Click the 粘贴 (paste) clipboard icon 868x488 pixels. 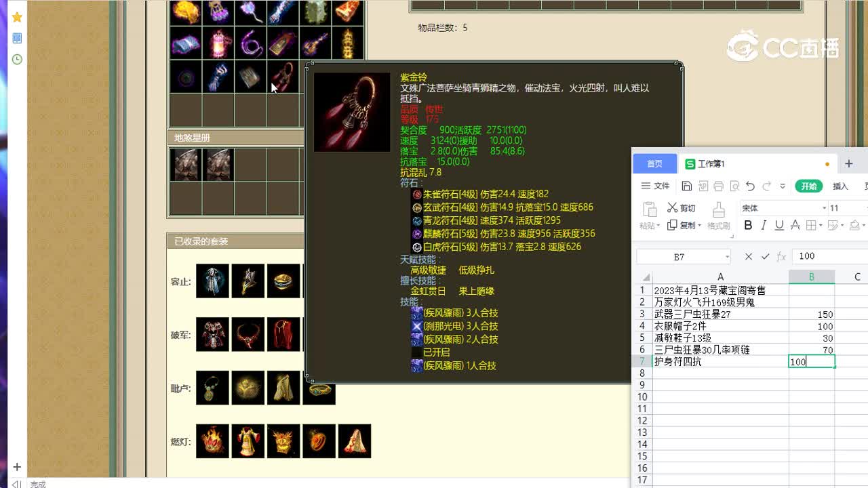649,209
